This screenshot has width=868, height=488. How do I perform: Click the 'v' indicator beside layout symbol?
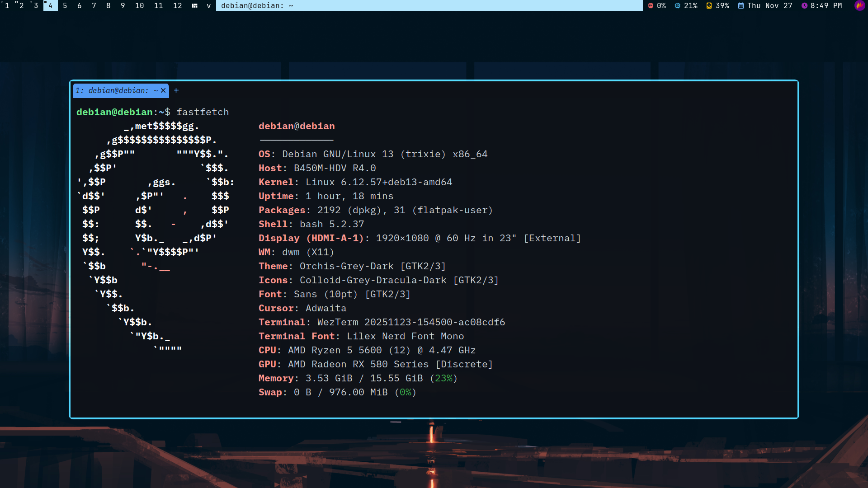[208, 5]
